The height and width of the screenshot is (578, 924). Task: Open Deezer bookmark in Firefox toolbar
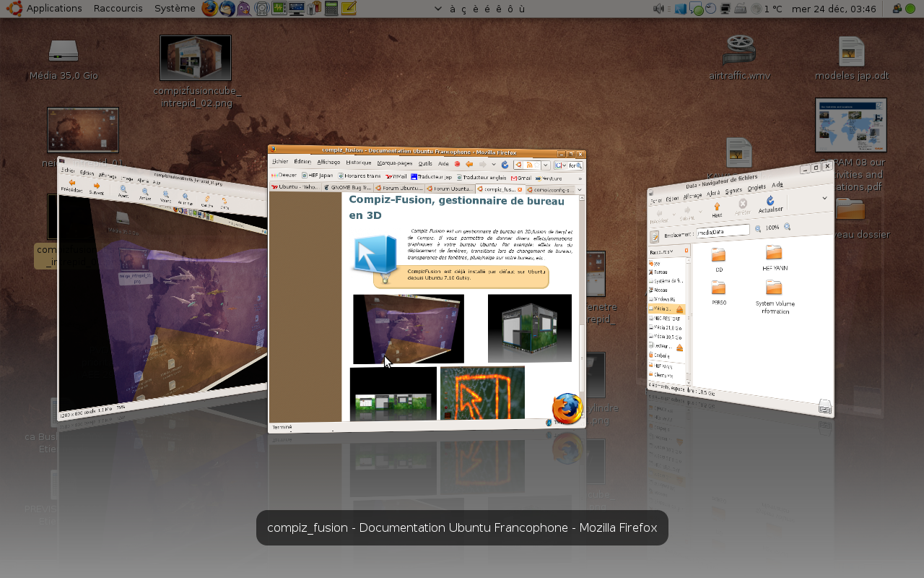tap(284, 175)
